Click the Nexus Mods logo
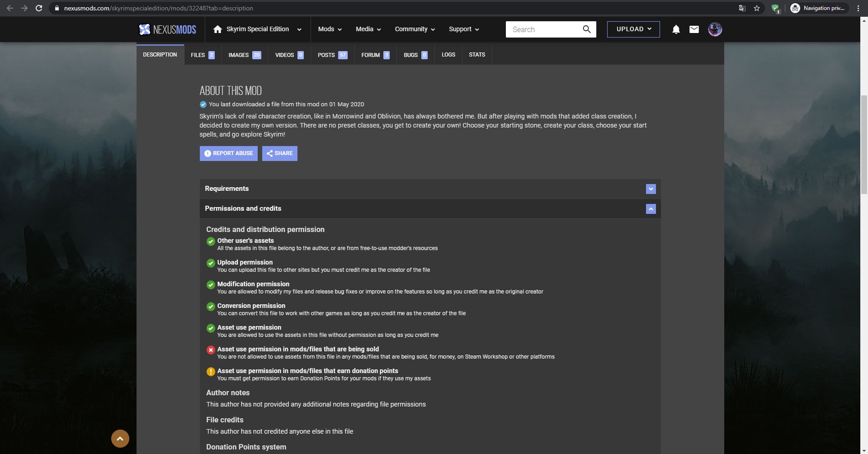The image size is (868, 454). (167, 29)
